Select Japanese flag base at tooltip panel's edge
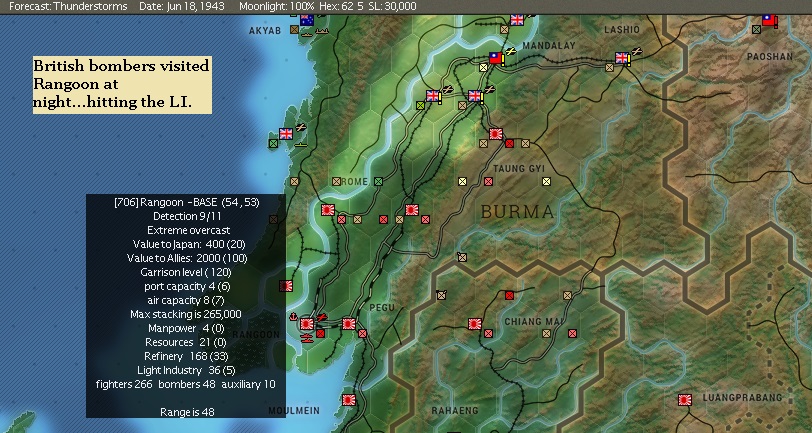Screen dimensions: 812x433 pyautogui.click(x=286, y=286)
